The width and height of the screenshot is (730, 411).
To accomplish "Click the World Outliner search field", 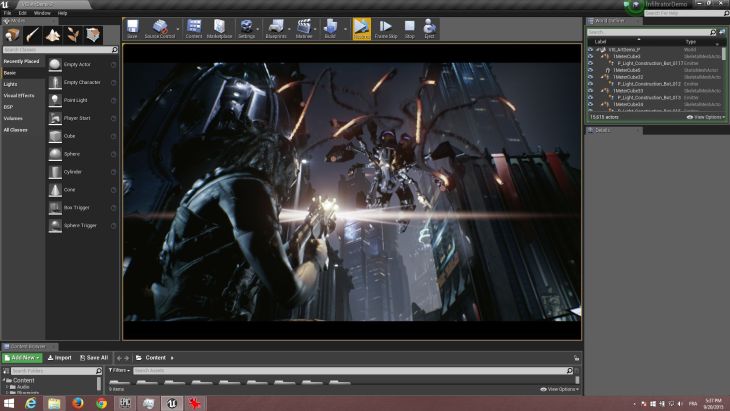I will 651,32.
